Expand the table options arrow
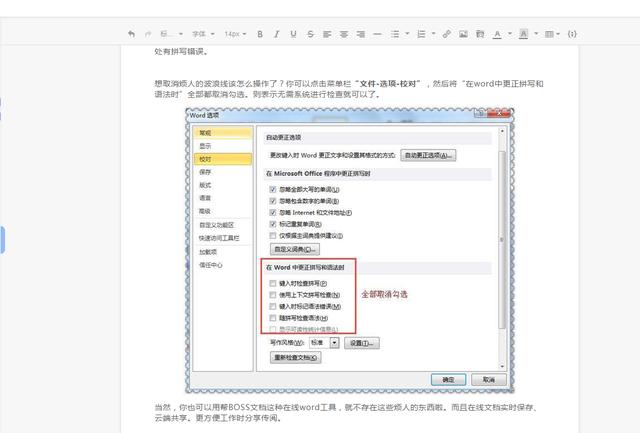 pyautogui.click(x=558, y=34)
